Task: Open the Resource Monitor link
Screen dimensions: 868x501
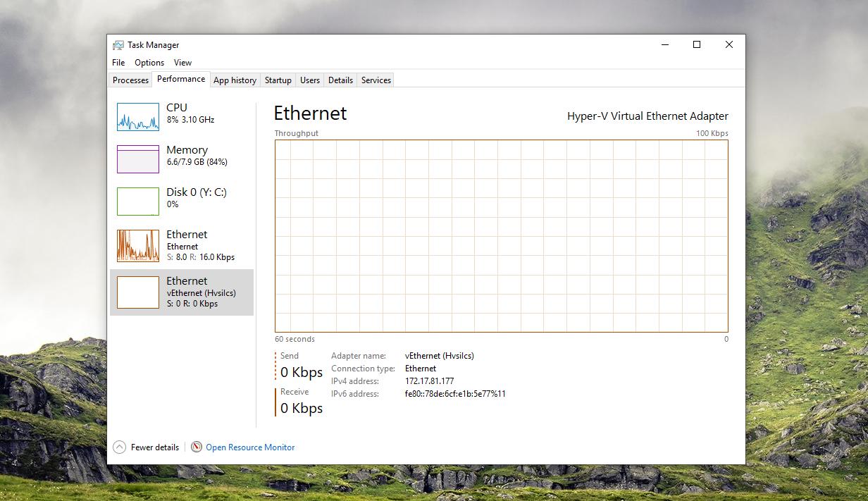Action: click(x=250, y=447)
